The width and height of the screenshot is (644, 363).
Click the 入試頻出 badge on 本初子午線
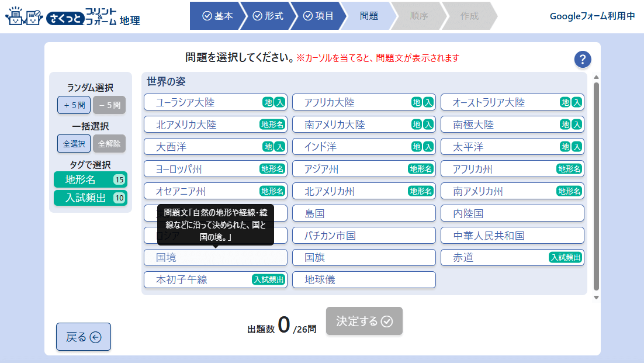click(x=268, y=279)
